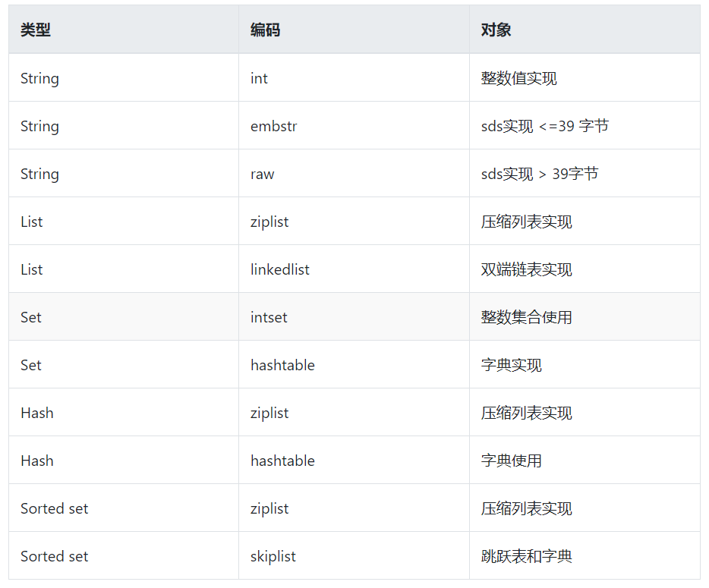Click the raw encoding cell

(263, 174)
